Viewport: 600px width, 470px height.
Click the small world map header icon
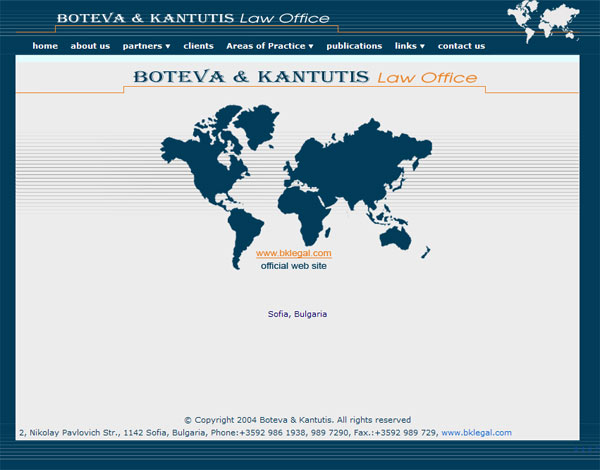(543, 21)
